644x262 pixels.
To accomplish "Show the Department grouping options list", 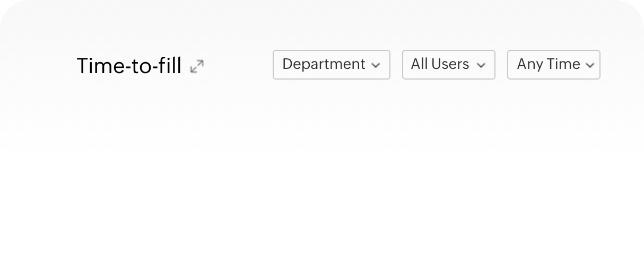I will click(332, 65).
